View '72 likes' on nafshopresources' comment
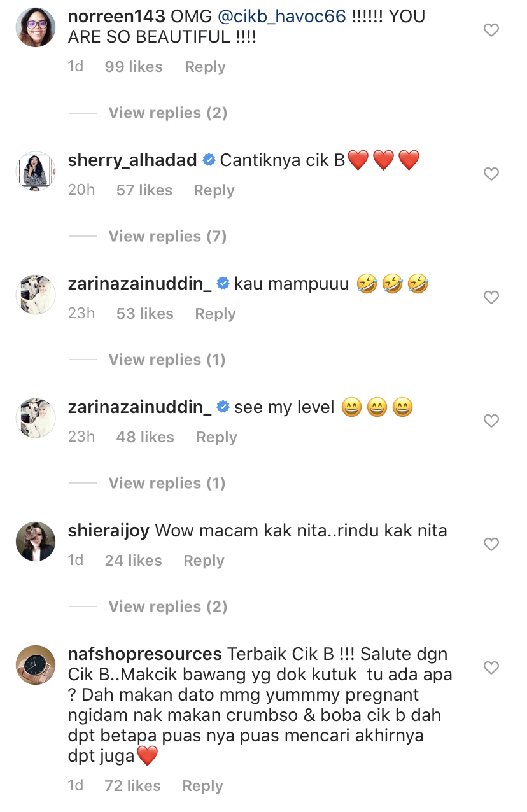This screenshot has width=527, height=812. [132, 786]
